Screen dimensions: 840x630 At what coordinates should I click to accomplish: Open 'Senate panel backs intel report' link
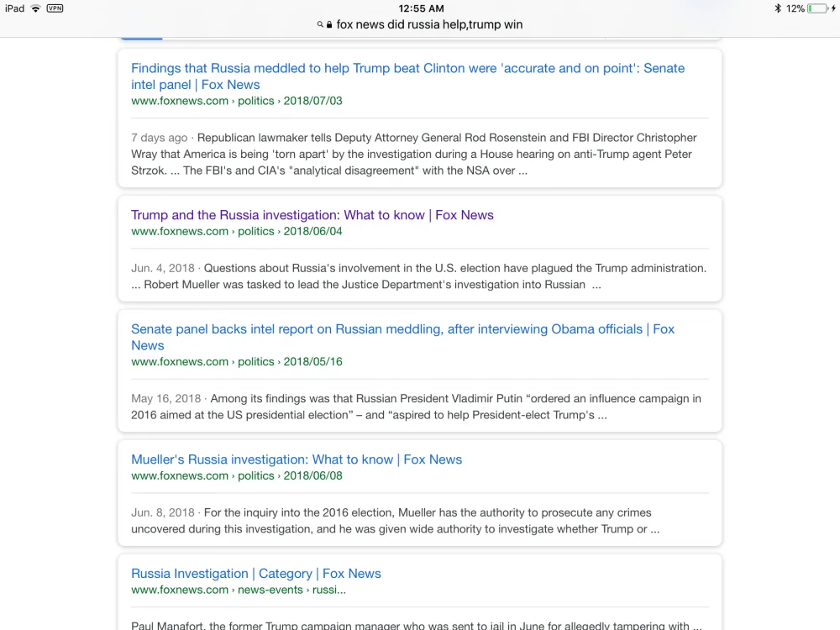403,337
